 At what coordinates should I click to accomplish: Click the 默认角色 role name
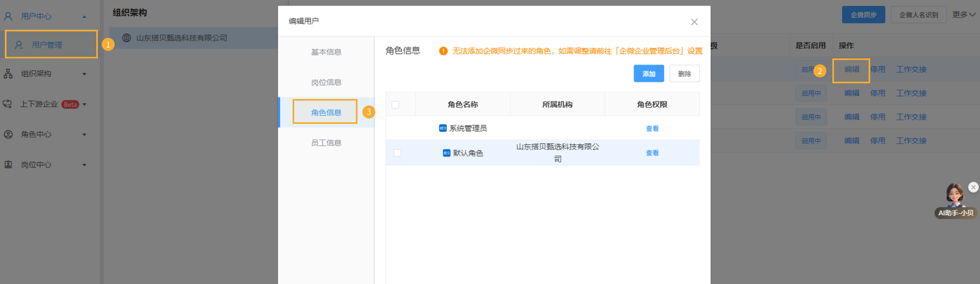pos(468,153)
